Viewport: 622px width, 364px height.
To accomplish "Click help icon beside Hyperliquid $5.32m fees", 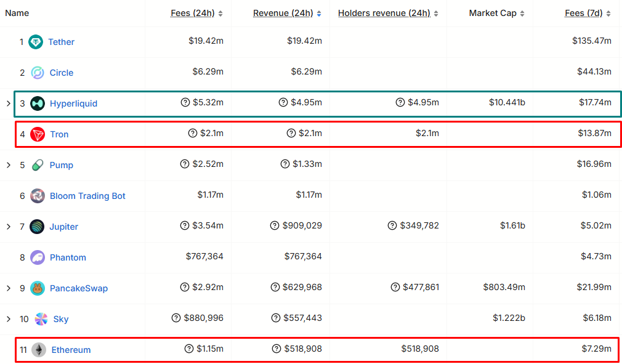I will coord(185,103).
